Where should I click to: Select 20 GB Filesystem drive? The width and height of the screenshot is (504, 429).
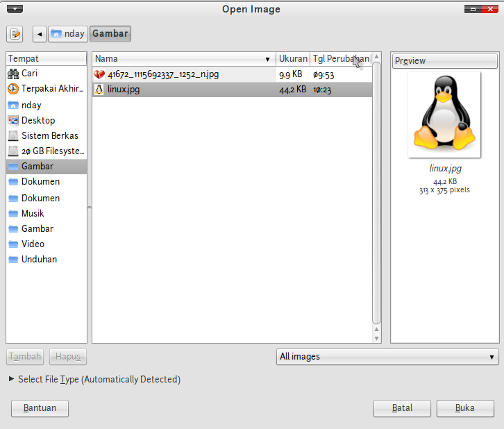53,151
